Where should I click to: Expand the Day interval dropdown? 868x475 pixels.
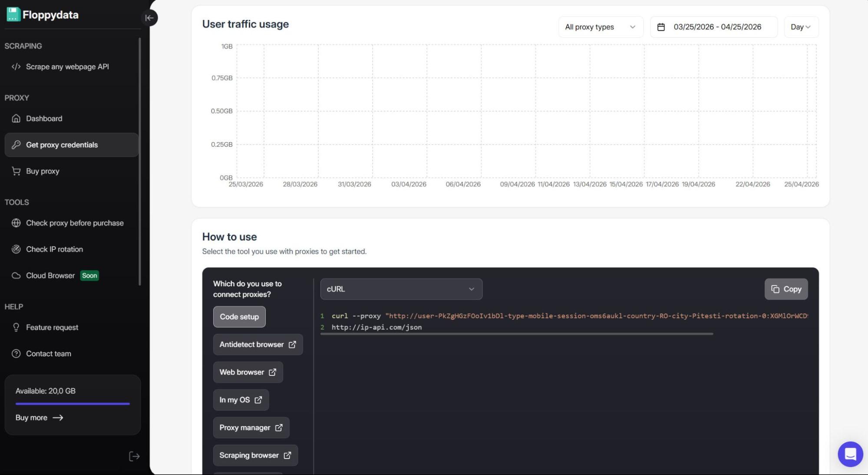[801, 27]
